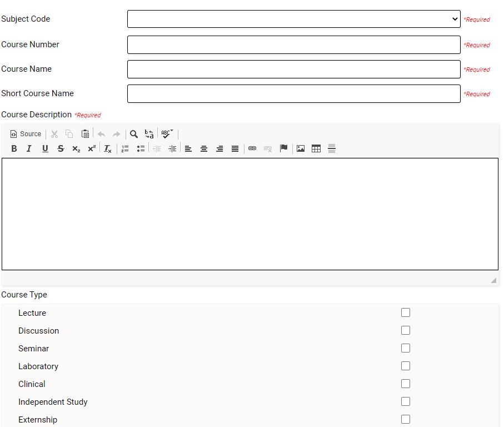Click the Remove Format icon
Screen dimensions: 504x427
point(107,148)
